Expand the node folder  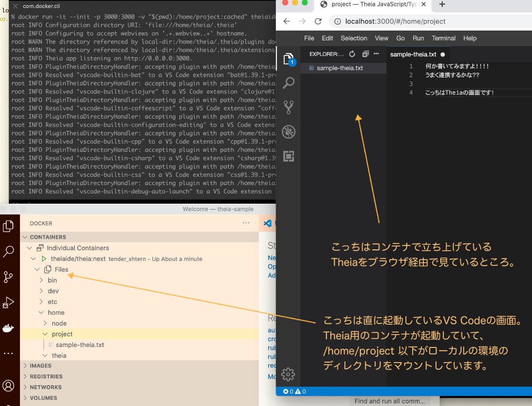coord(45,323)
